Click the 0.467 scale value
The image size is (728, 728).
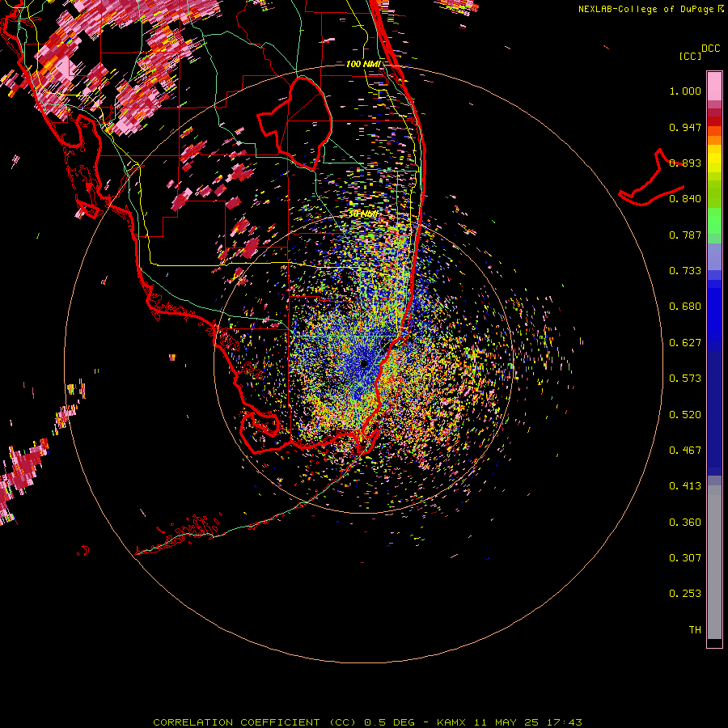(685, 451)
